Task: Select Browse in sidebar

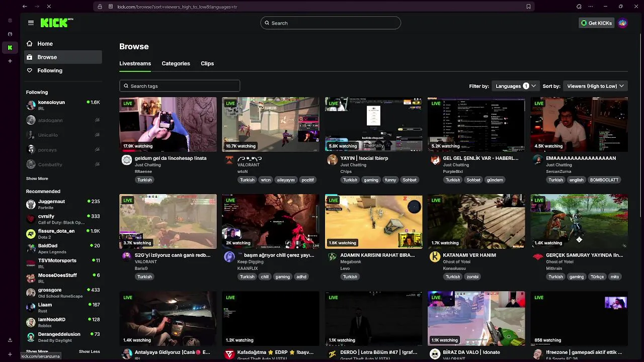Action: [63, 57]
